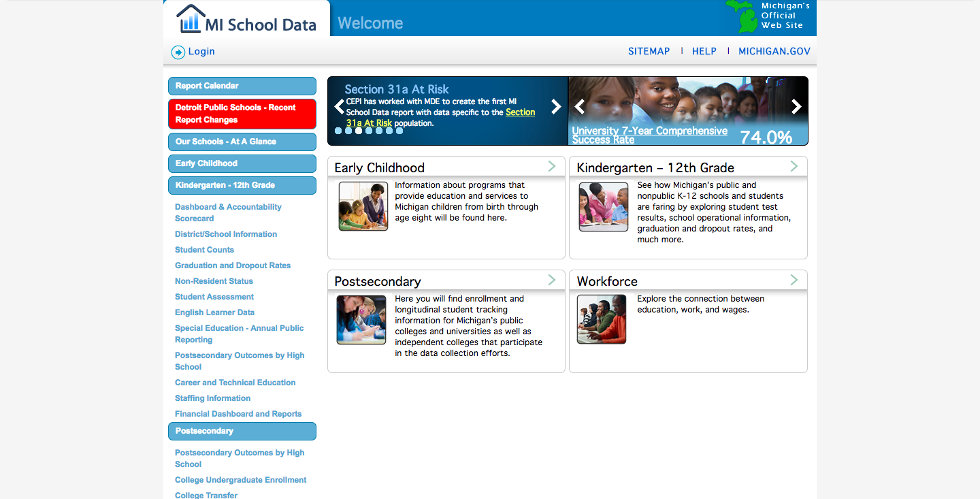This screenshot has width=980, height=499.
Task: Open Non-Resident Status
Action: coord(214,281)
